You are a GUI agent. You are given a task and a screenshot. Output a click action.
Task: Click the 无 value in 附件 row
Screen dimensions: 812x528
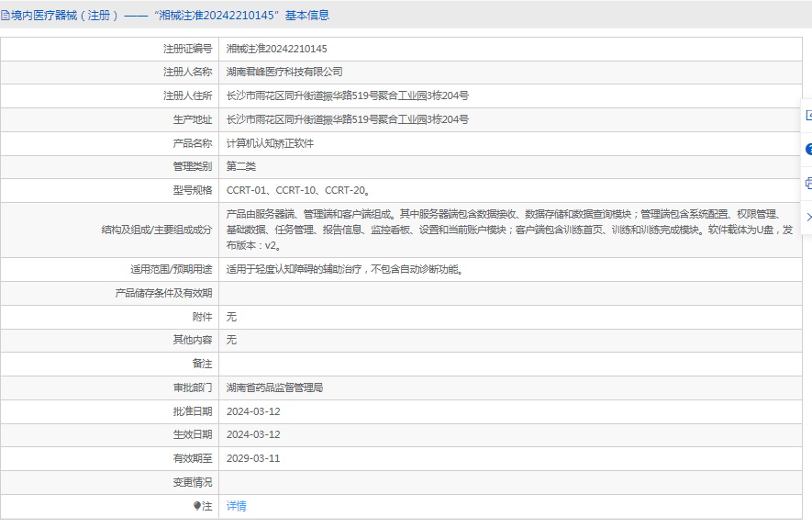pos(231,317)
